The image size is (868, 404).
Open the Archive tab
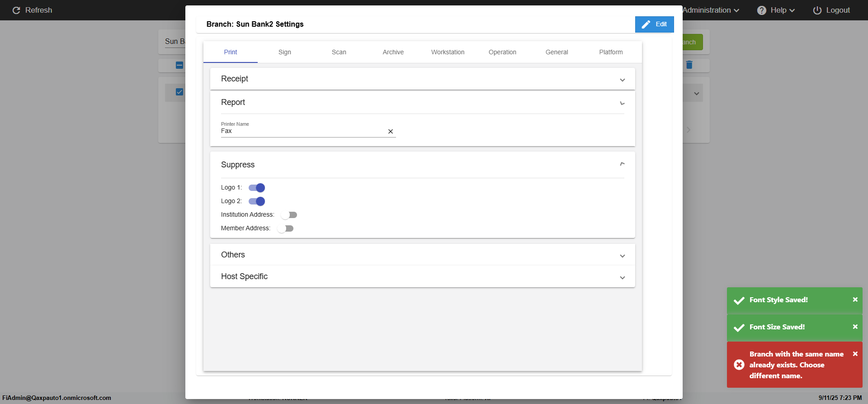393,52
